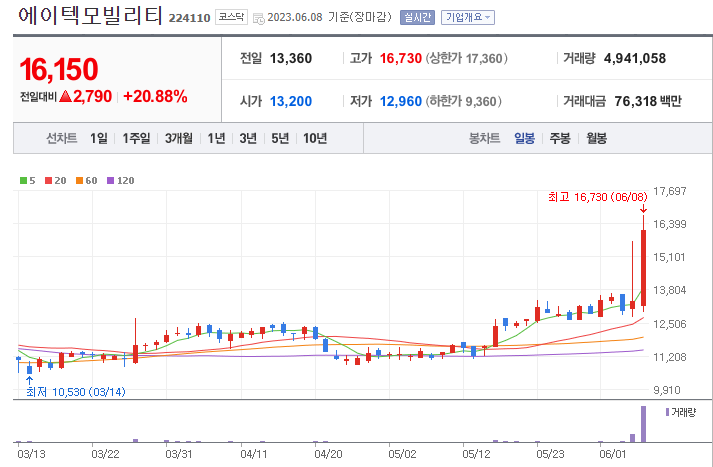
Task: Click the 최저 10,530 (03/14) chart label
Action: click(75, 392)
